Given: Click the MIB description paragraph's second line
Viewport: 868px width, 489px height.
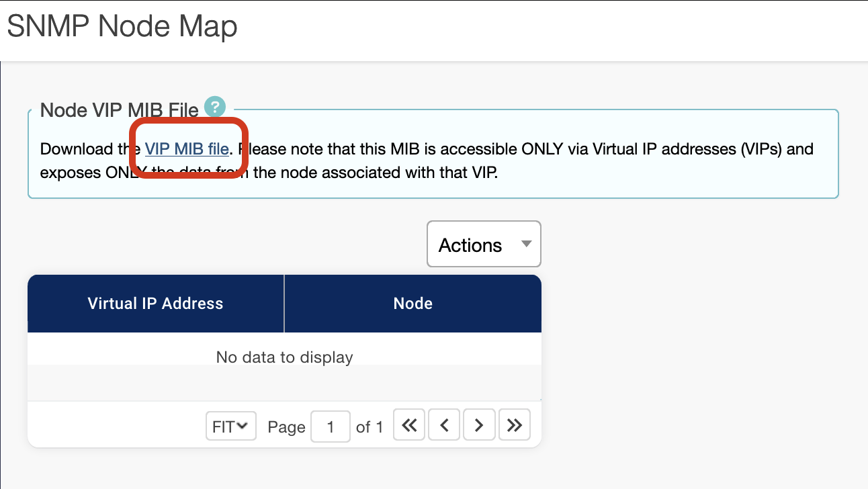Looking at the screenshot, I should 269,173.
